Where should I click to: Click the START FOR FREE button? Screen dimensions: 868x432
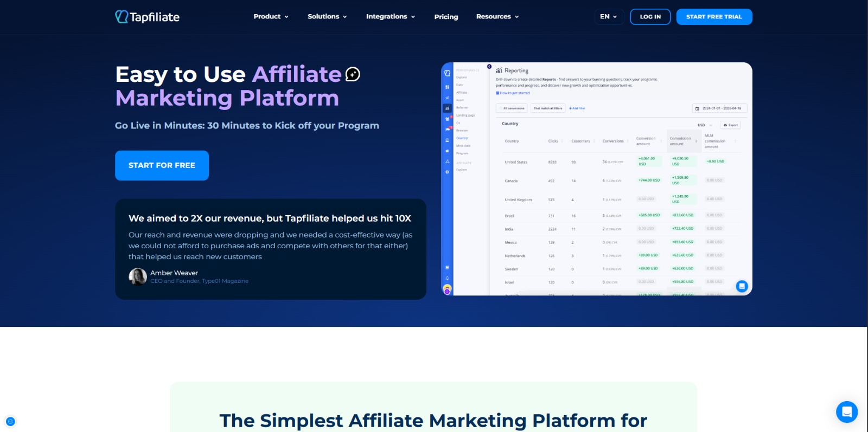[x=162, y=165]
